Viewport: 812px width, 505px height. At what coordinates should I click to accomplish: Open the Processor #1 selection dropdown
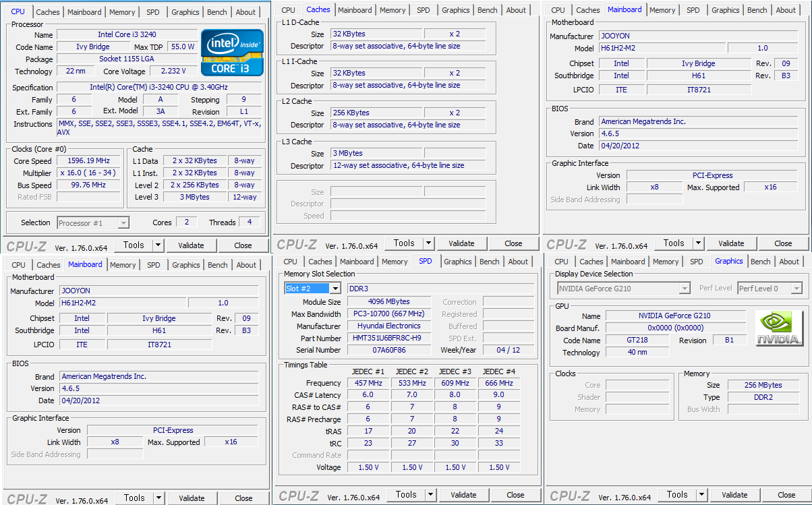(x=93, y=223)
